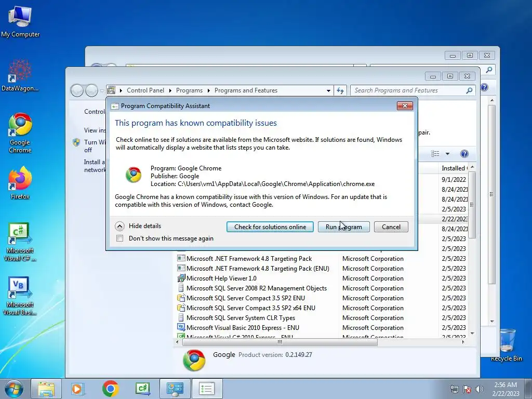532x399 pixels.
Task: Open Google Chrome desktop shortcut
Action: click(20, 133)
